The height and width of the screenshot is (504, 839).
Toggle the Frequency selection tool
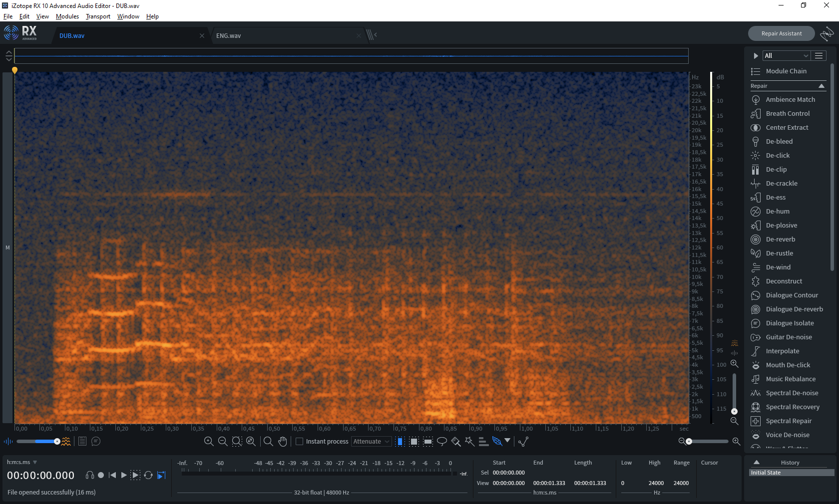point(428,441)
